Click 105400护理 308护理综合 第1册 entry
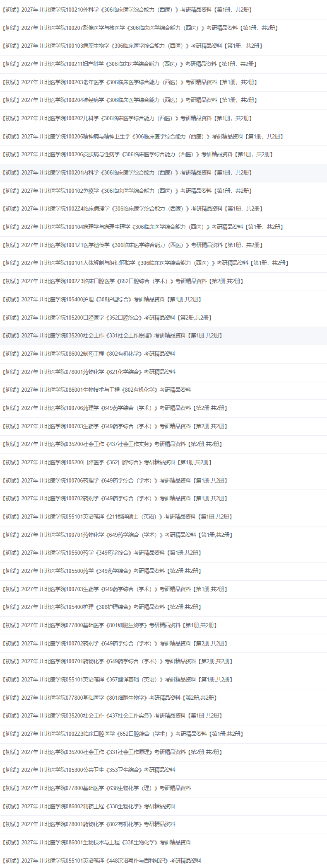The image size is (327, 868). coord(101,299)
